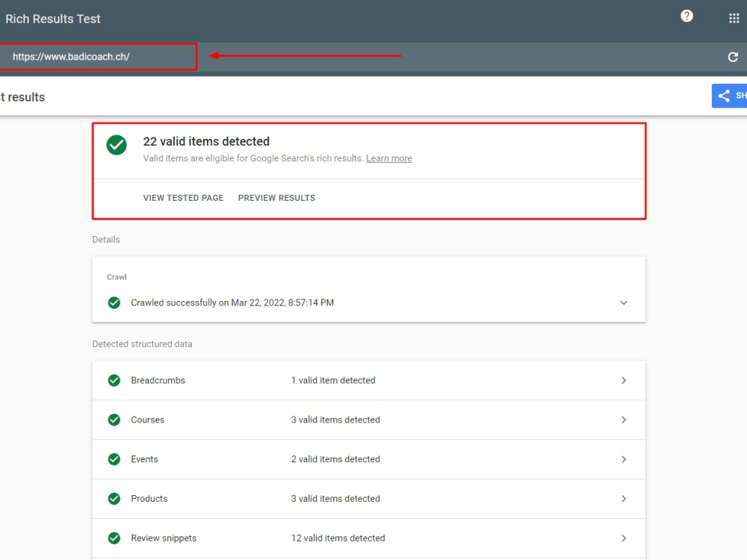747x560 pixels.
Task: Click the green check next to 22 valid items
Action: click(x=117, y=145)
